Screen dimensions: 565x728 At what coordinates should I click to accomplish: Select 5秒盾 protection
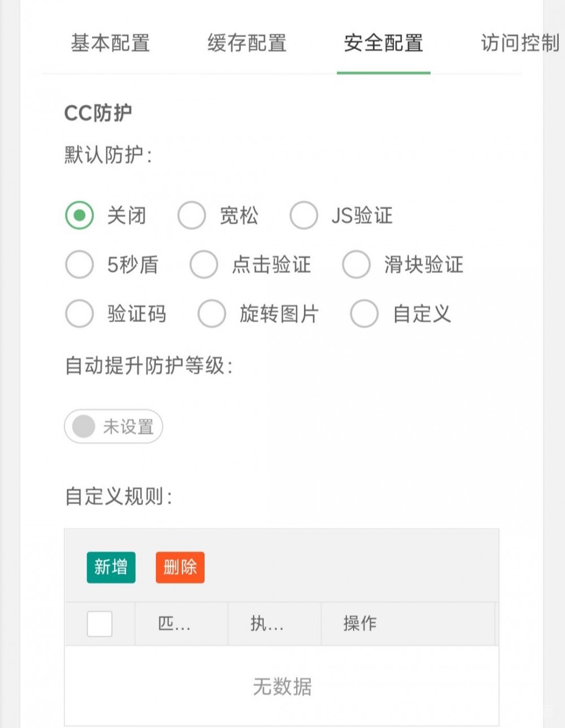pyautogui.click(x=80, y=264)
